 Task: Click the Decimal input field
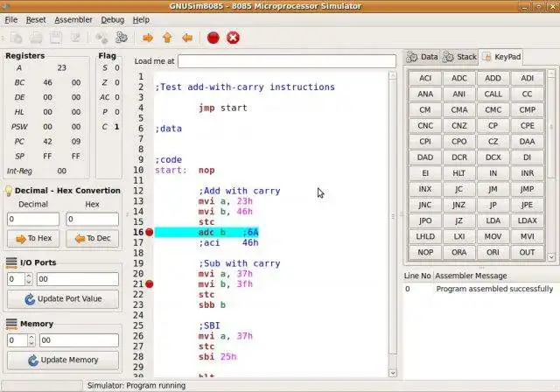click(33, 219)
